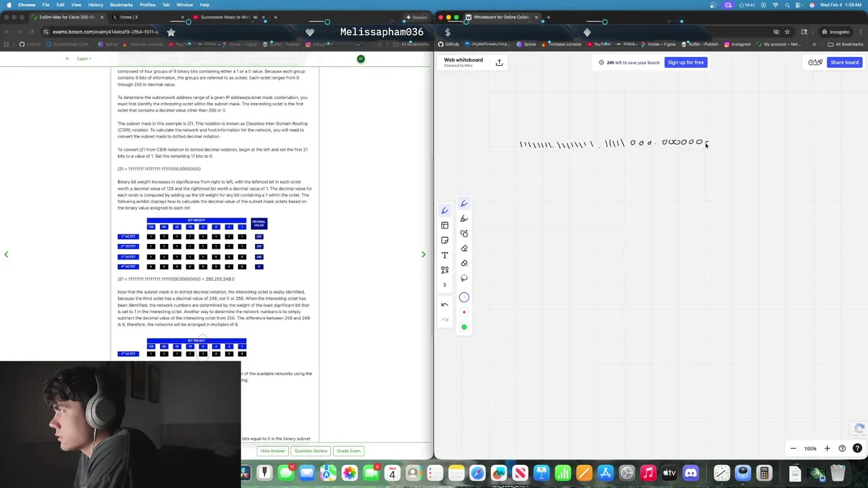The height and width of the screenshot is (488, 868).
Task: Open Discord from the dock
Action: pyautogui.click(x=690, y=473)
